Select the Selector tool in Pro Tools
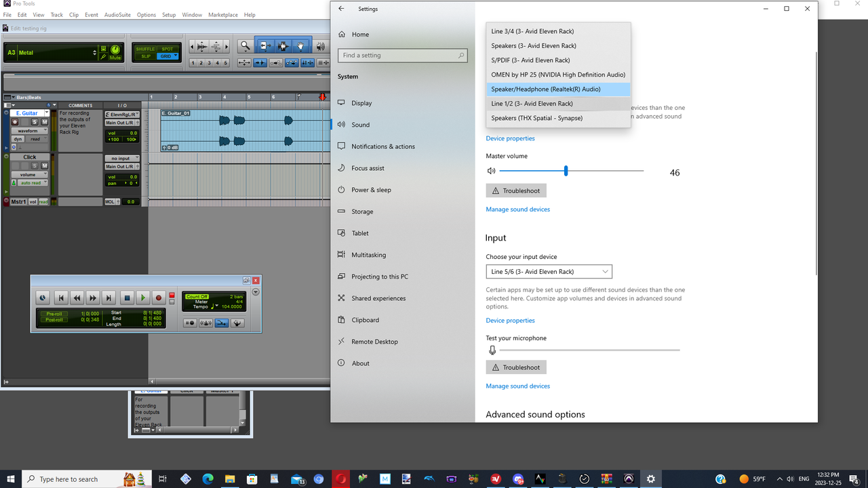 (x=283, y=46)
